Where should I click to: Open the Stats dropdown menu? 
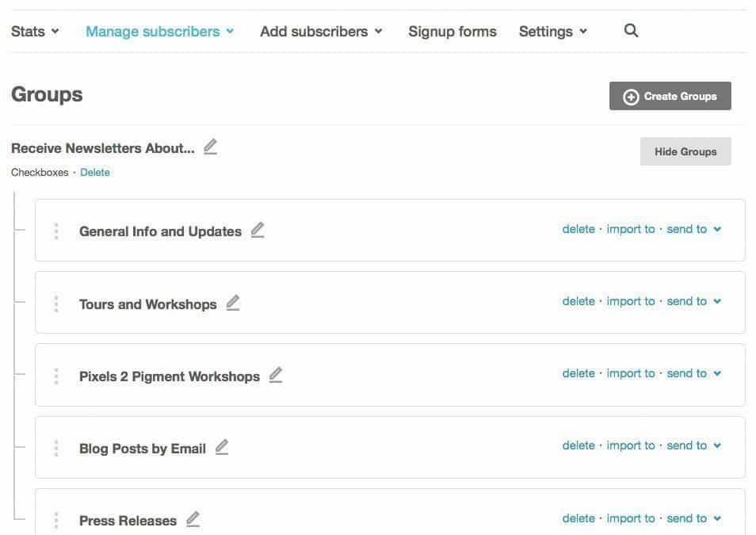[x=35, y=32]
